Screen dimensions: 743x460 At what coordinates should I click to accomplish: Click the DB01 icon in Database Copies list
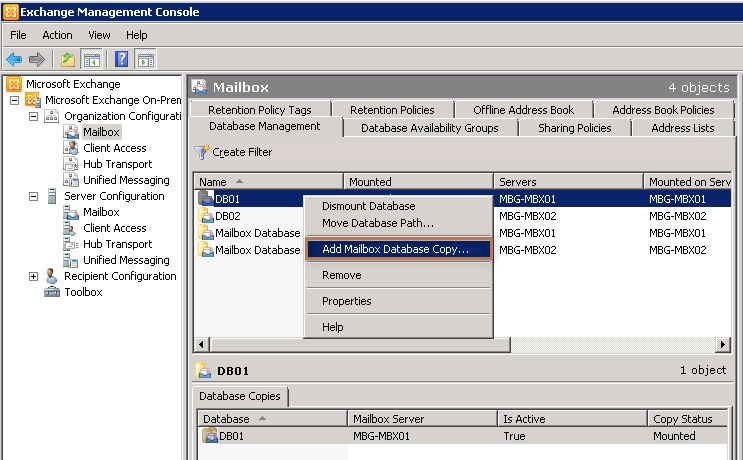pyautogui.click(x=210, y=435)
